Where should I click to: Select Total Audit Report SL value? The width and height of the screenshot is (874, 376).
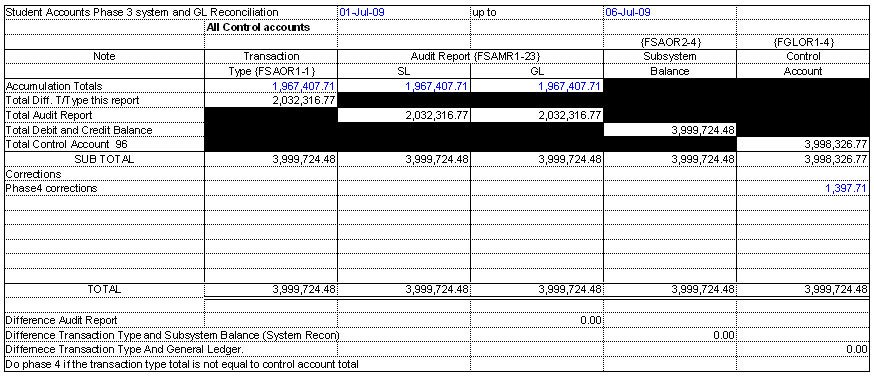coord(404,115)
